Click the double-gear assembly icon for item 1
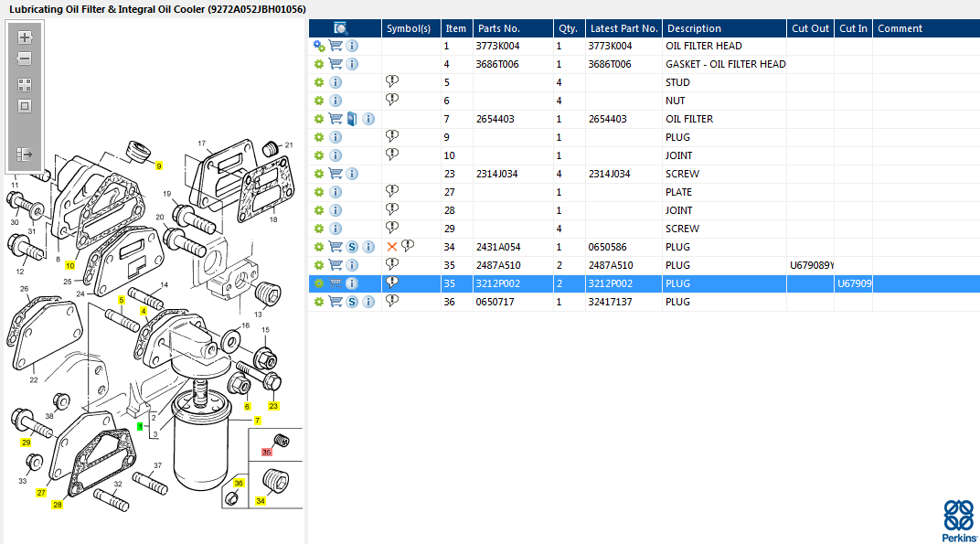 point(319,46)
